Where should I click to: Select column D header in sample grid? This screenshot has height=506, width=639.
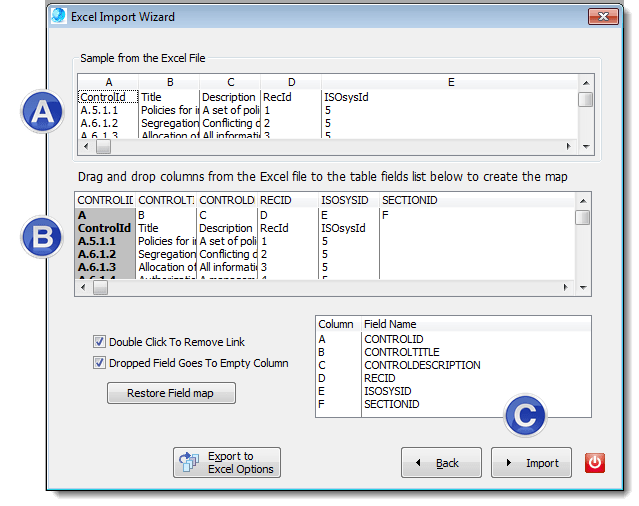tap(291, 82)
